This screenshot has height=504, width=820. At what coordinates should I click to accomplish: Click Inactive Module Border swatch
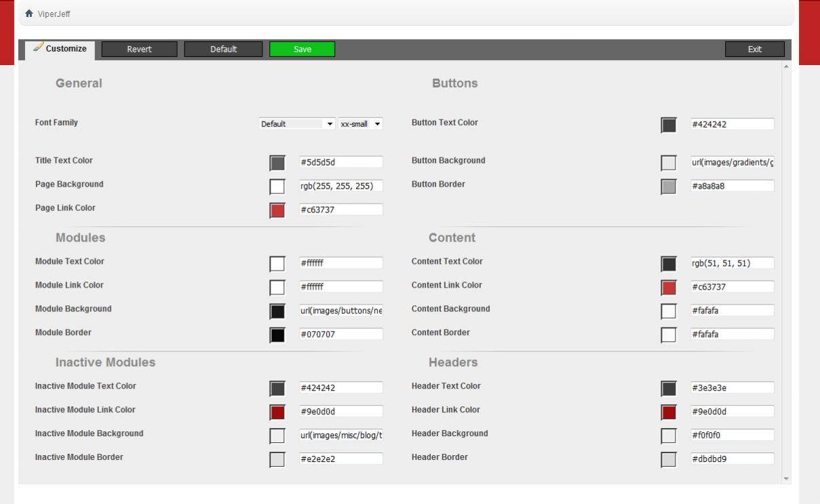point(277,459)
